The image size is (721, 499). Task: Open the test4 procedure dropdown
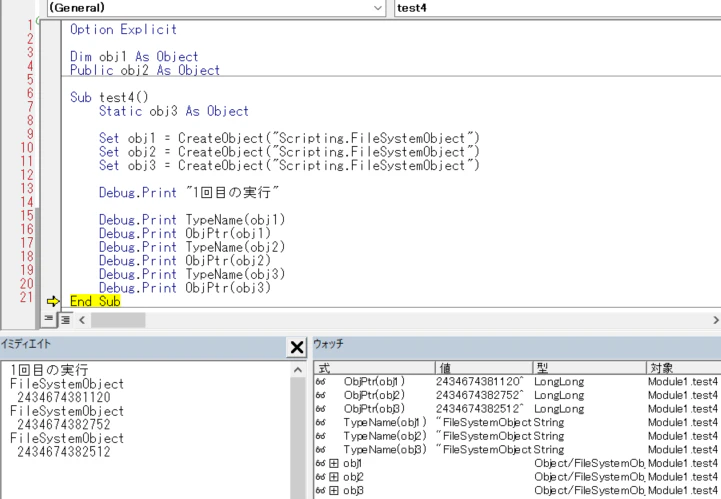(x=557, y=8)
